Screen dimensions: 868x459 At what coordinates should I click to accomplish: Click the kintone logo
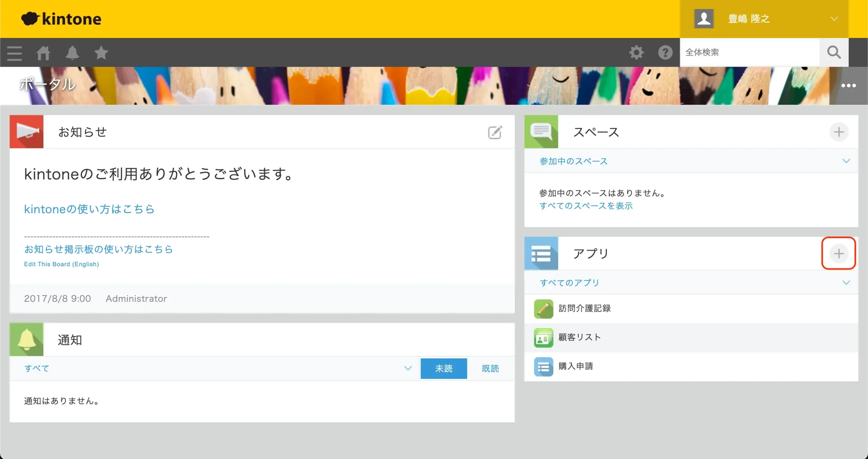click(61, 19)
